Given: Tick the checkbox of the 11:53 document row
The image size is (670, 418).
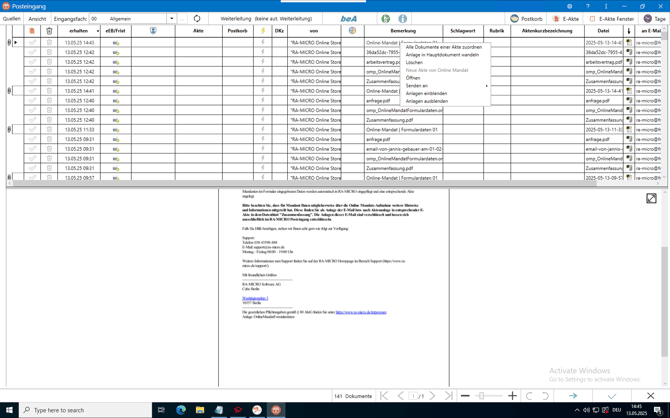Looking at the screenshot, I should [x=33, y=129].
